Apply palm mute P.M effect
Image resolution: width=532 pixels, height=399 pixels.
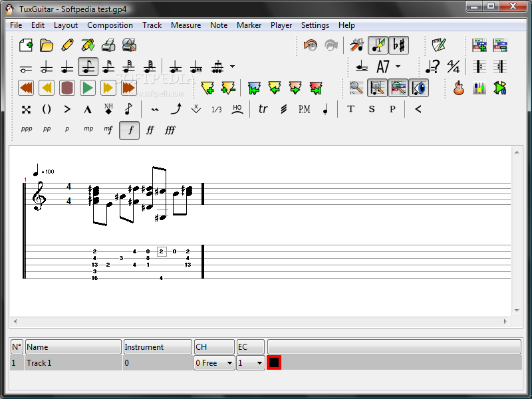coord(305,110)
